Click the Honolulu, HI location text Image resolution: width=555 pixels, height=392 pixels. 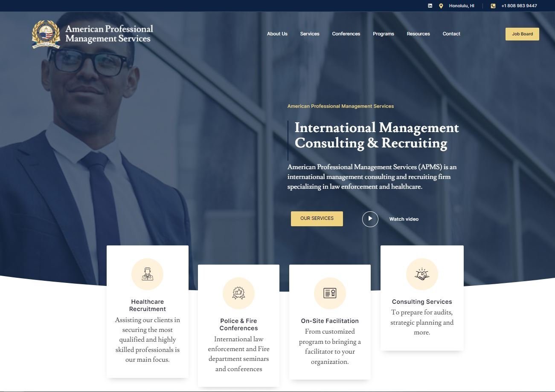tap(462, 6)
